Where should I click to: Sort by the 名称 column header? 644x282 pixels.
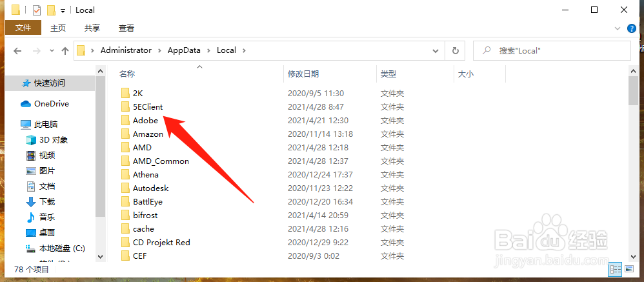tap(127, 74)
